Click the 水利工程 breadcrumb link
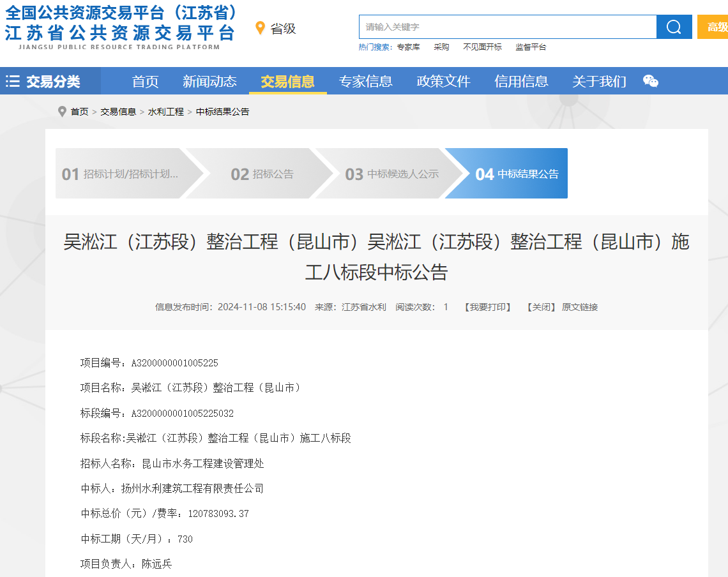Image resolution: width=728 pixels, height=577 pixels. (x=166, y=112)
